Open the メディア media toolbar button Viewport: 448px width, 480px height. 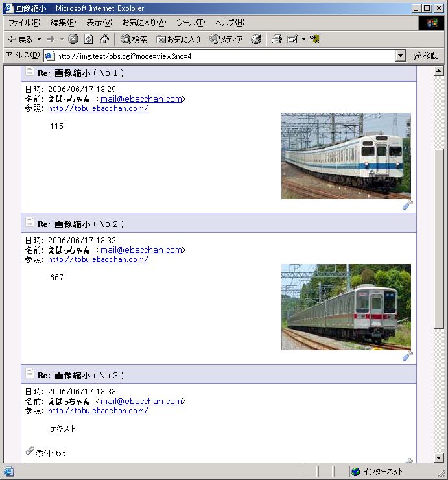(226, 39)
